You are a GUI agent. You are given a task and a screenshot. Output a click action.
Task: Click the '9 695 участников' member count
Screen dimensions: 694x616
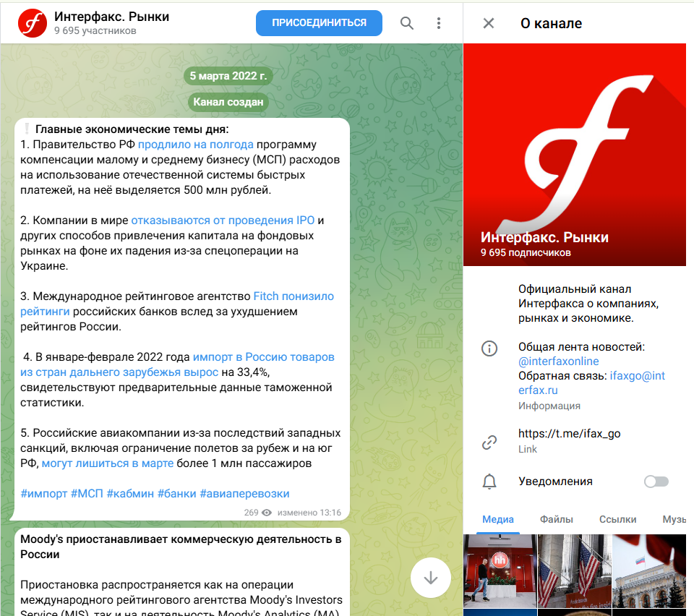click(x=95, y=30)
